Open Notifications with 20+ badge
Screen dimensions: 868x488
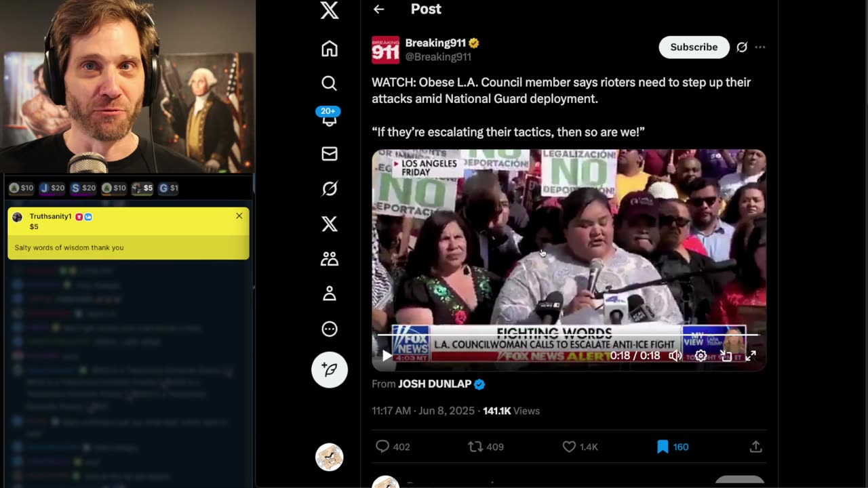click(330, 118)
